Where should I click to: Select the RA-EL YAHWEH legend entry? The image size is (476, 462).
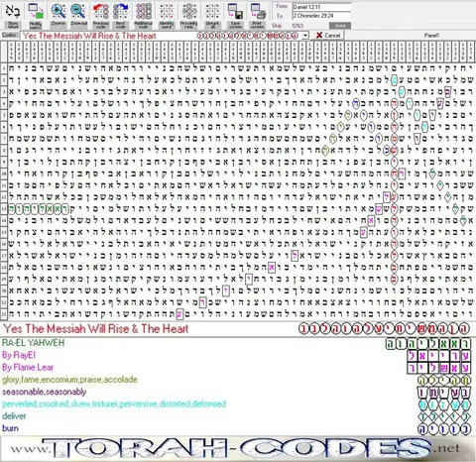33,343
